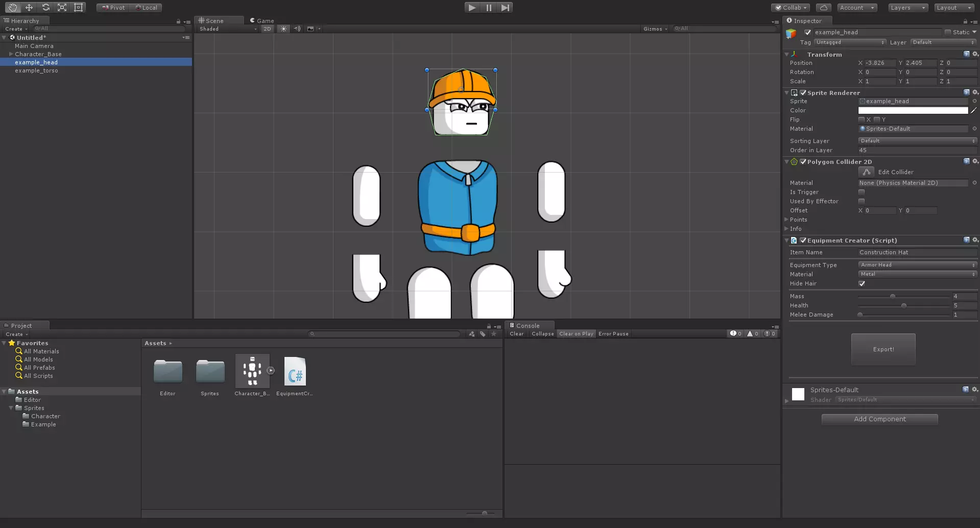
Task: Enable the Static checkbox
Action: [x=948, y=32]
